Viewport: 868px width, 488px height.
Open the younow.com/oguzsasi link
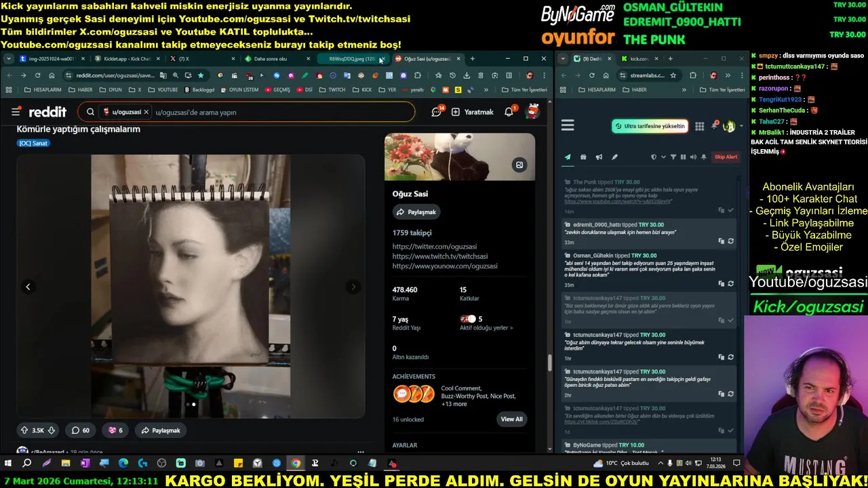pos(445,266)
